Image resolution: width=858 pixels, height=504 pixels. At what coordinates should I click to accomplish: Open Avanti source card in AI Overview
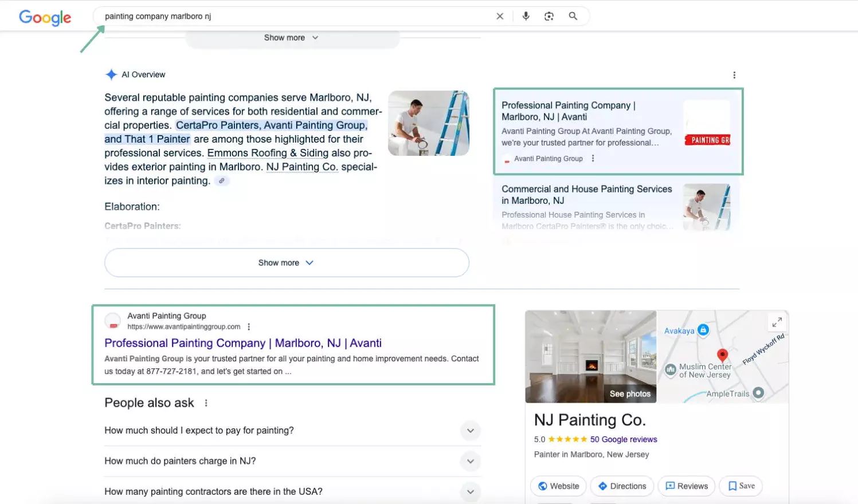pos(618,131)
